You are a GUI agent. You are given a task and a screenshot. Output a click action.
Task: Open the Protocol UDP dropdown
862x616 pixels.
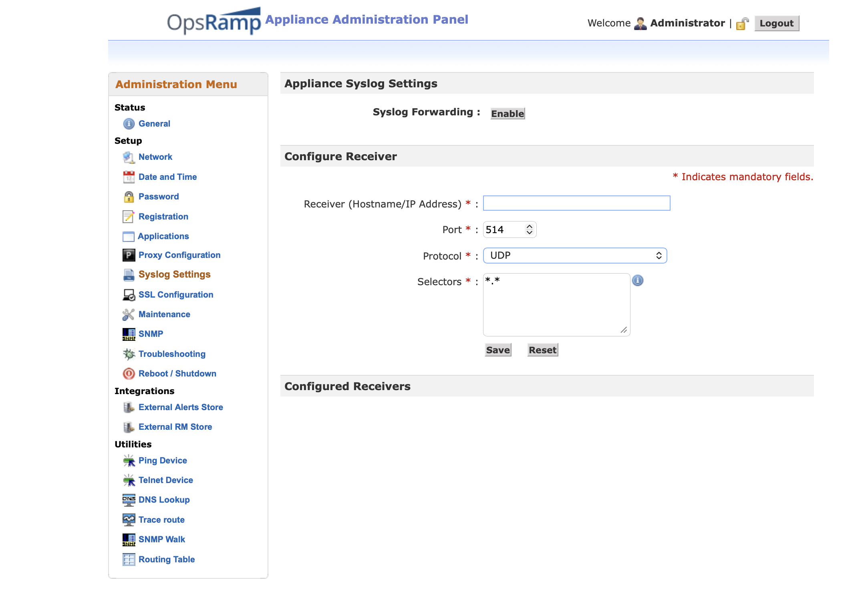575,256
